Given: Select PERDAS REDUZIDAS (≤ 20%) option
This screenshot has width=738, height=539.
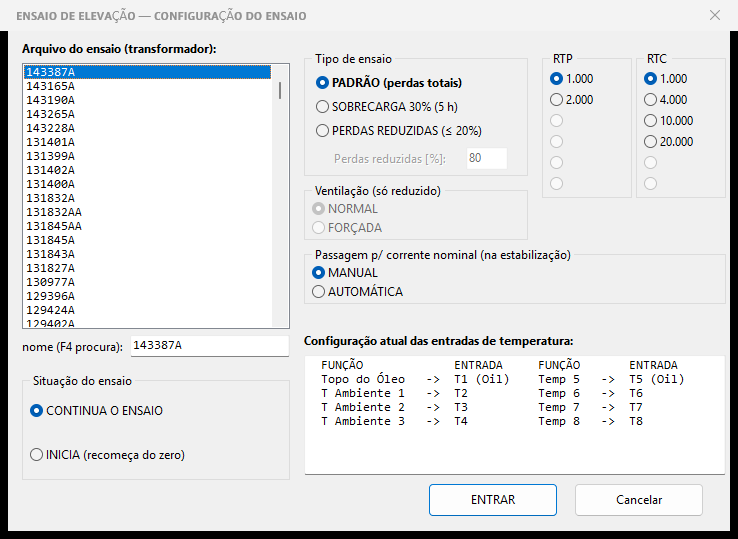Looking at the screenshot, I should pos(399,131).
